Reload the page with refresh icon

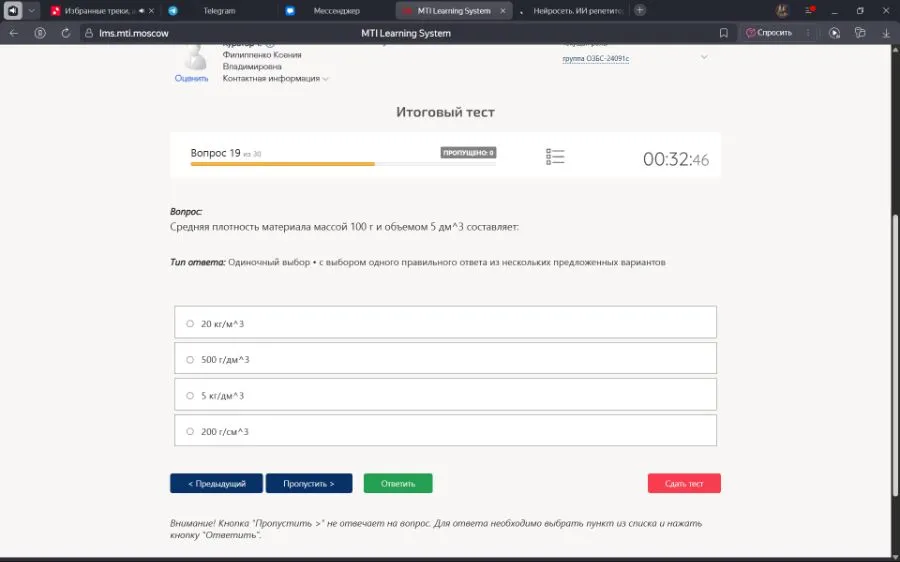65,33
